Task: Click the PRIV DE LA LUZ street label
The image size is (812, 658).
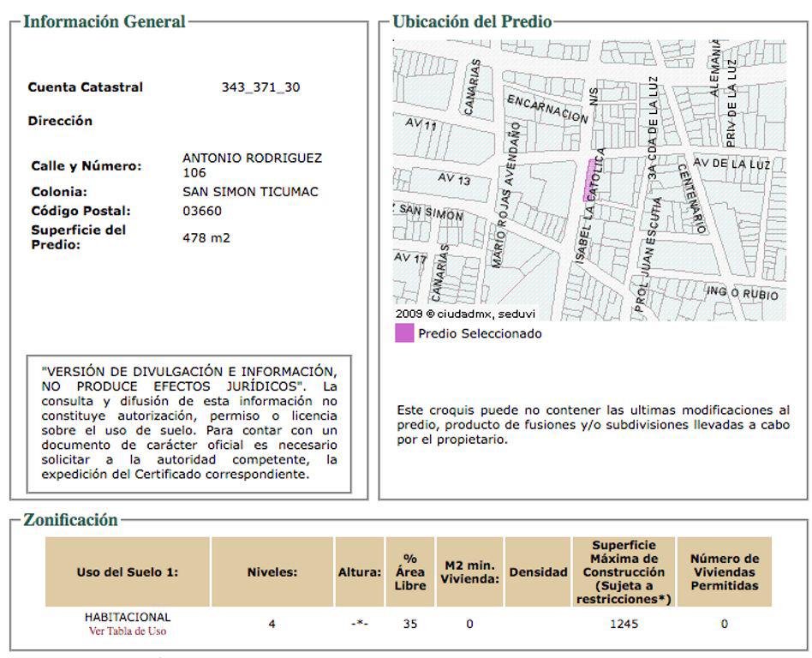Action: [x=731, y=103]
